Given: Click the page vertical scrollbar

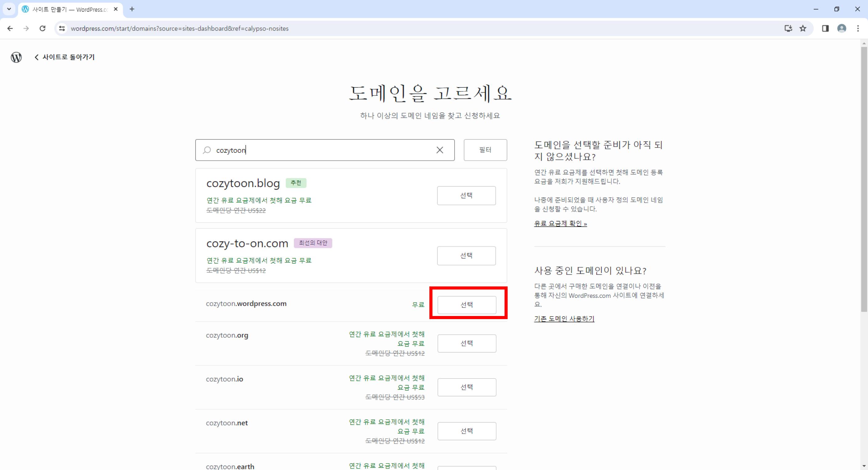Looking at the screenshot, I should pyautogui.click(x=864, y=179).
